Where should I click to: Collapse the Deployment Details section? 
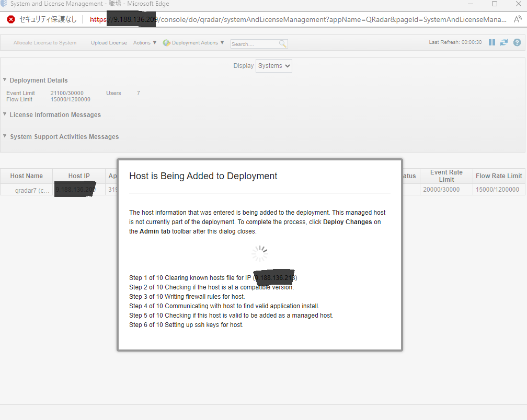point(5,80)
